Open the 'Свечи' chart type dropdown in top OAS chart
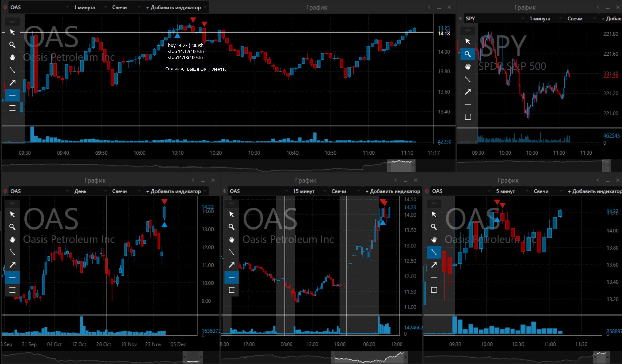The height and width of the screenshot is (364, 622). click(x=126, y=7)
